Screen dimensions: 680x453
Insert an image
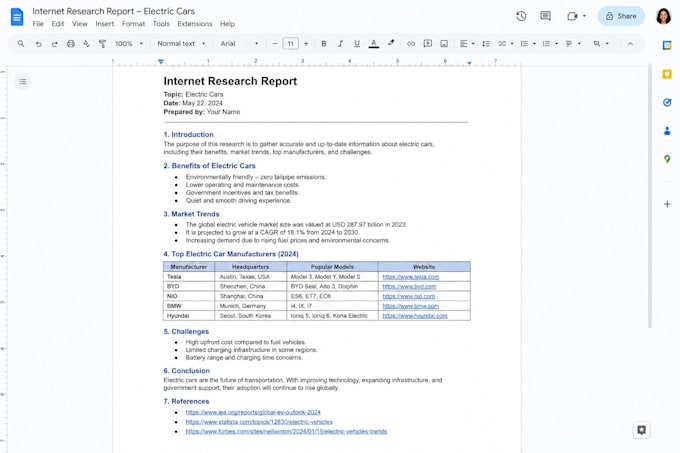point(444,44)
